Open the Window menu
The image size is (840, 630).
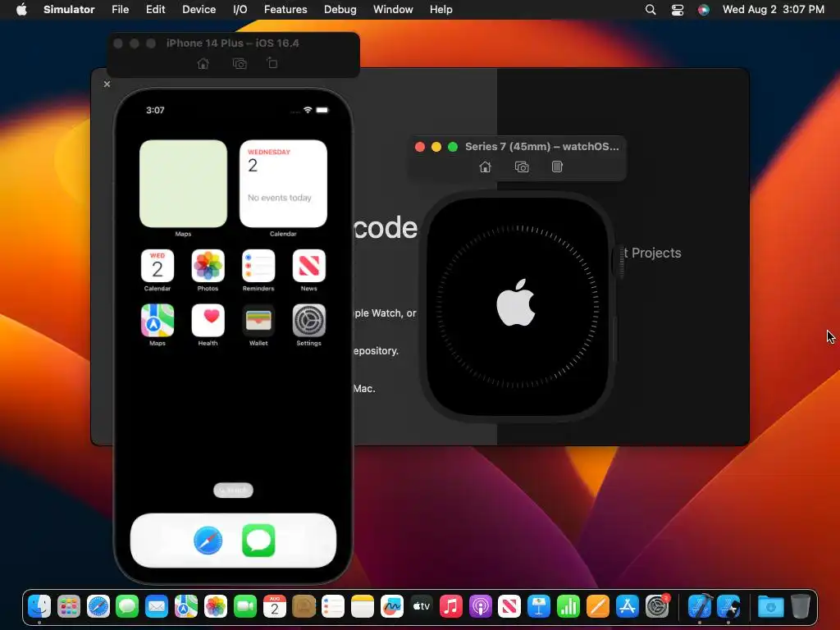[x=393, y=10]
